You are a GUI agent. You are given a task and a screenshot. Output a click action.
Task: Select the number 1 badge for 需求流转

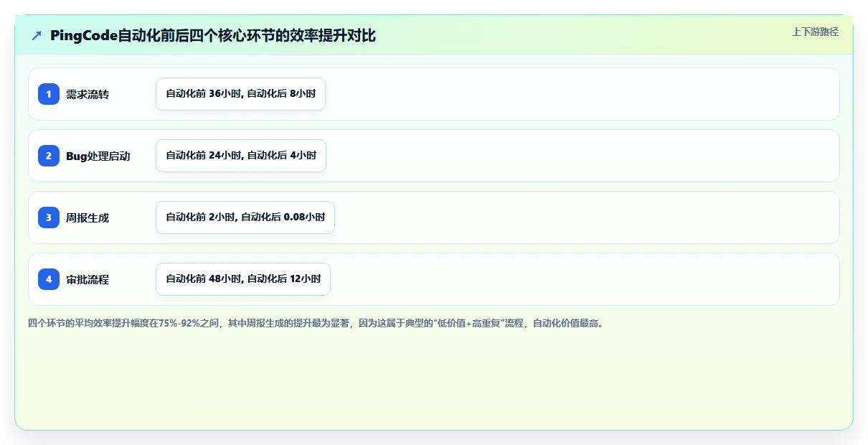[49, 94]
